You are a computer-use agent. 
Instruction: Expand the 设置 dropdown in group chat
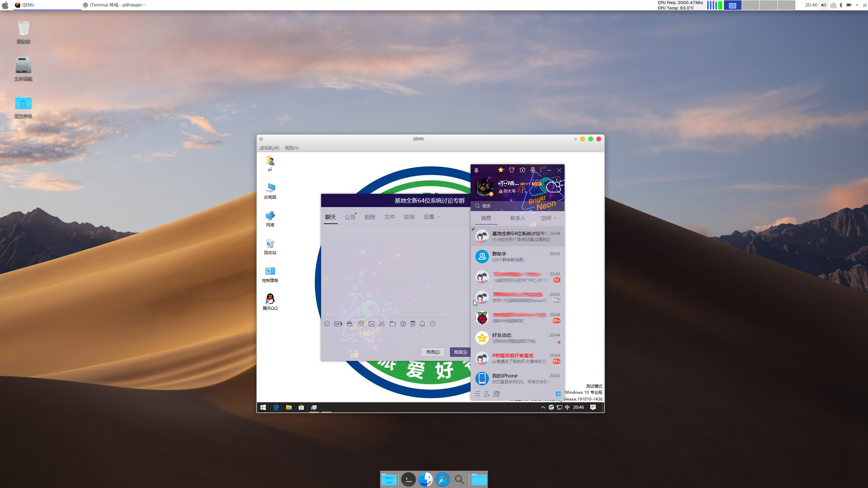click(432, 217)
